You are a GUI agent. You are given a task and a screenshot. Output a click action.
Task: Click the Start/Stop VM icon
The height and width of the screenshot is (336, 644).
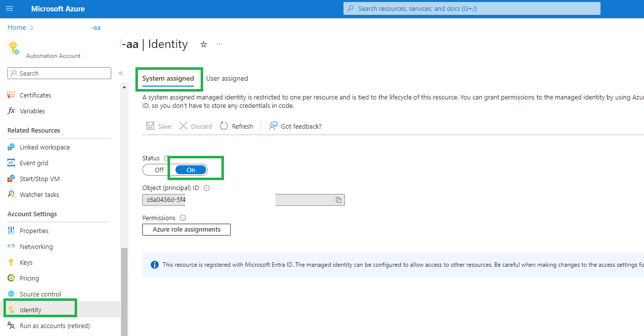tap(11, 179)
